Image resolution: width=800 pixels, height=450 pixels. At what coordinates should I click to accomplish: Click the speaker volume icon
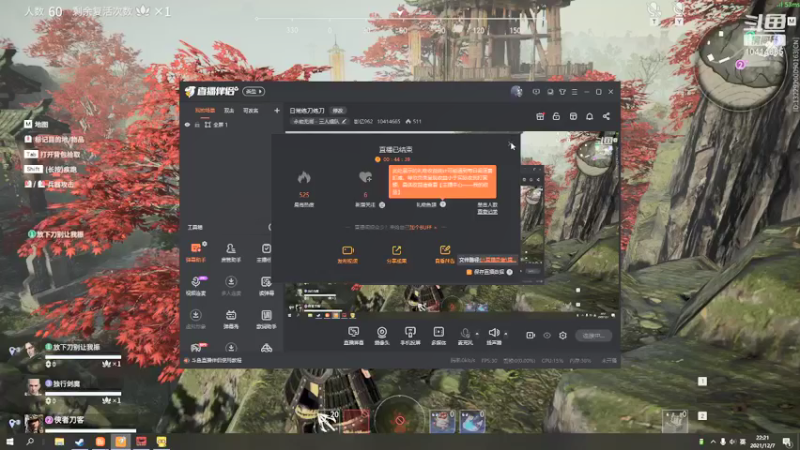pos(493,333)
